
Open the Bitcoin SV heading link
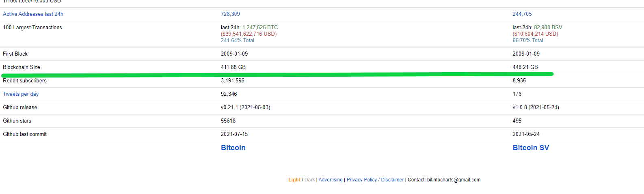(531, 148)
